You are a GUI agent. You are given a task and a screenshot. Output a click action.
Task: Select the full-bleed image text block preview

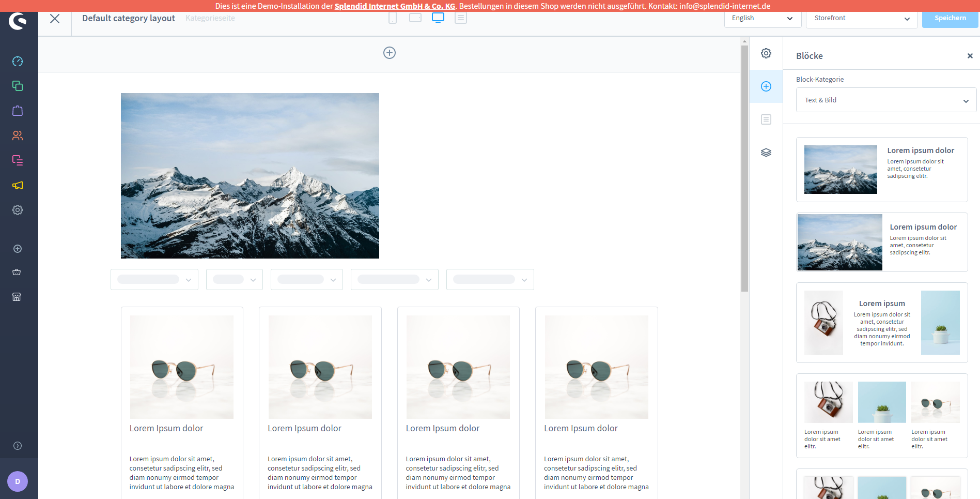(x=882, y=242)
